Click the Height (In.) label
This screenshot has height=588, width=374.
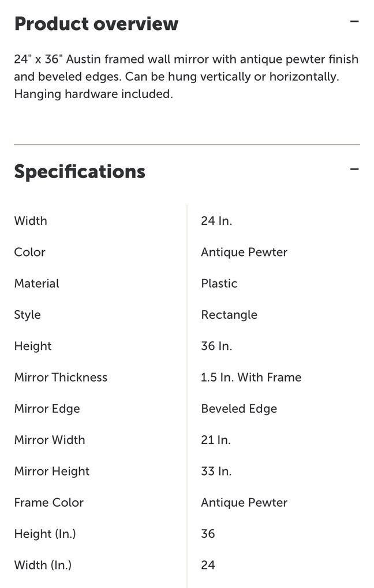pyautogui.click(x=45, y=534)
